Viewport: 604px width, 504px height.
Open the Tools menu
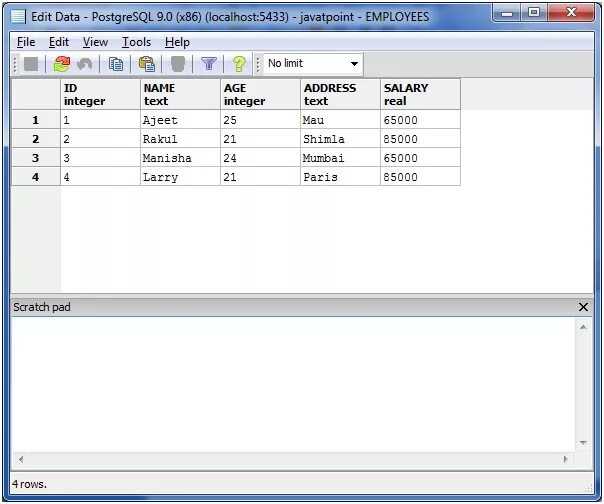point(136,42)
